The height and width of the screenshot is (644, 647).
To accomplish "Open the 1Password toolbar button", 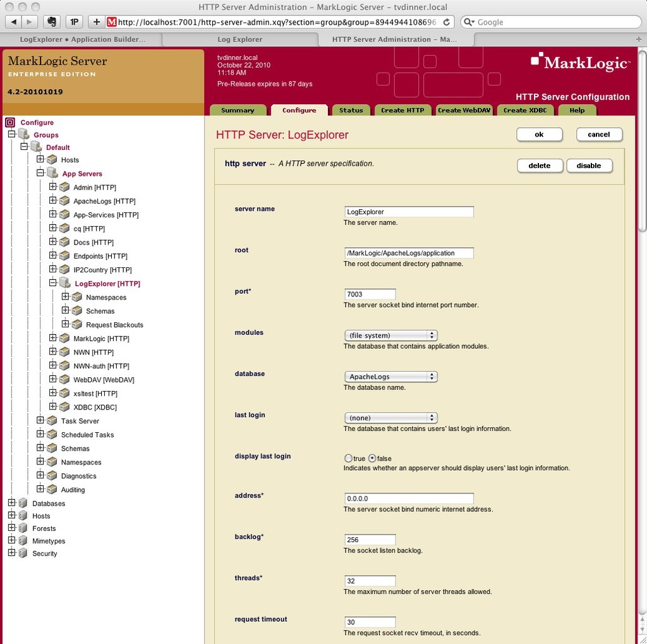I will pyautogui.click(x=75, y=22).
